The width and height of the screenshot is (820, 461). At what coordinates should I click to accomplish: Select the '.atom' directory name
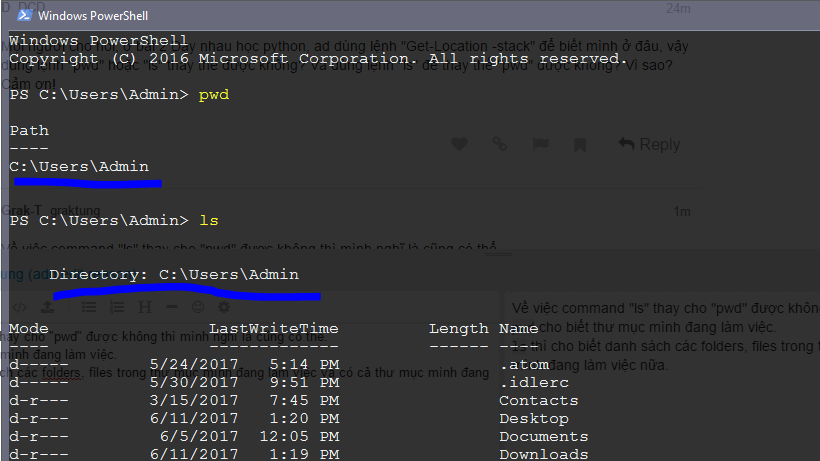pyautogui.click(x=524, y=364)
